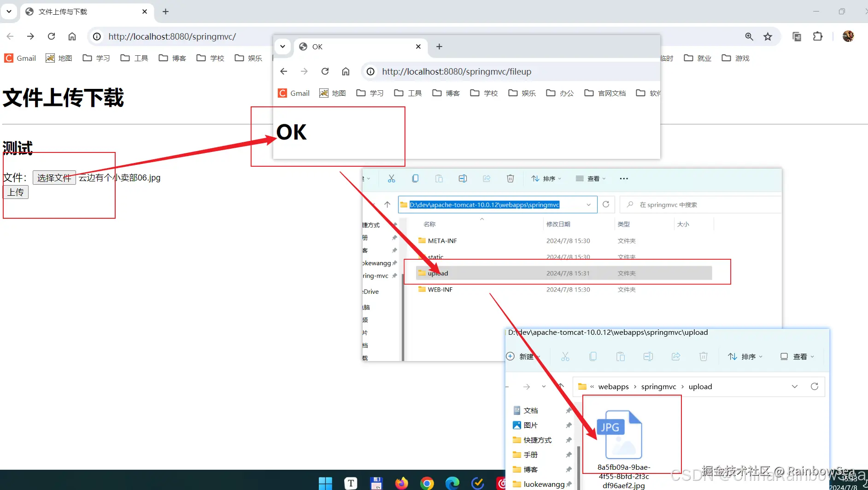Reload the OK browser window page
Viewport: 868px width, 490px height.
pos(325,71)
